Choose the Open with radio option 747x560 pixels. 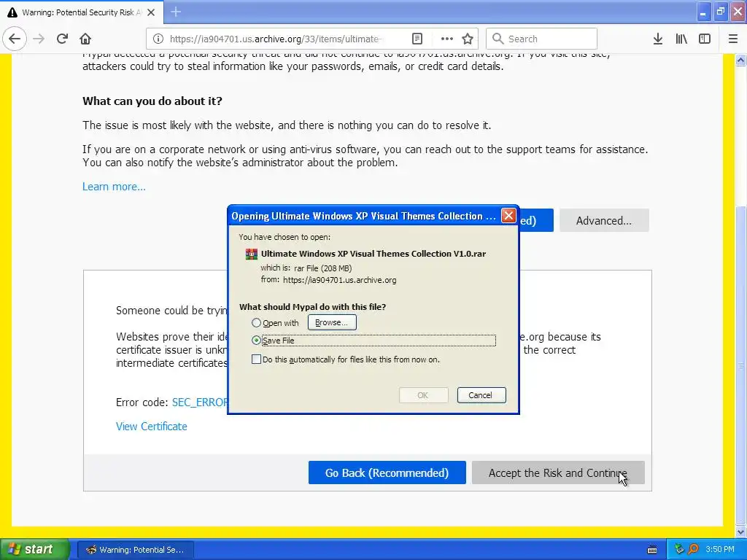pyautogui.click(x=256, y=323)
